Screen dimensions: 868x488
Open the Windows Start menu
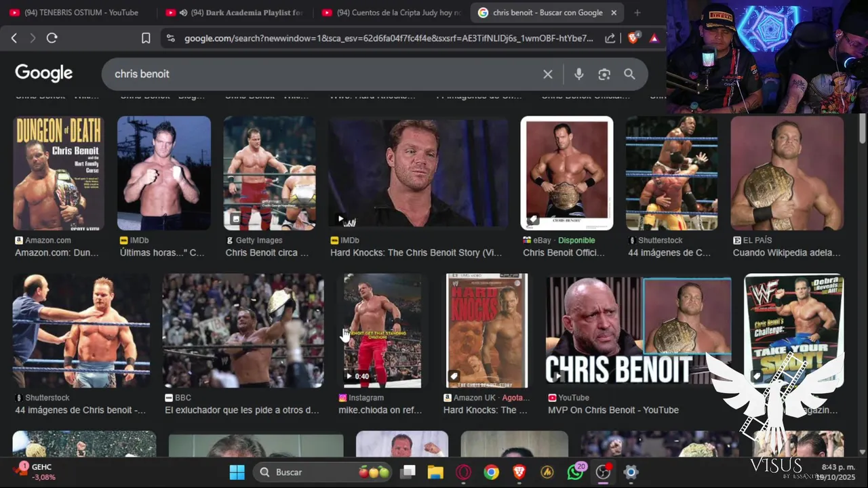[237, 472]
